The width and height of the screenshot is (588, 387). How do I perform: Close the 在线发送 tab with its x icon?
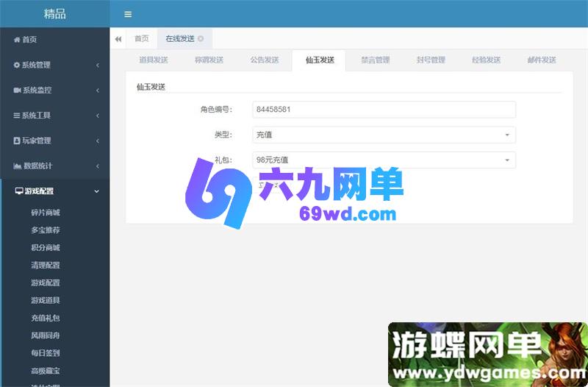[201, 39]
